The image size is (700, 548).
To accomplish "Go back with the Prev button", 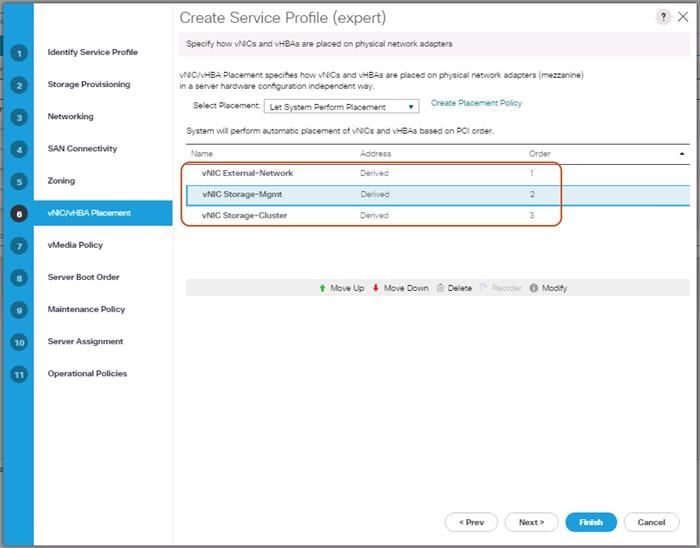I will pos(470,522).
